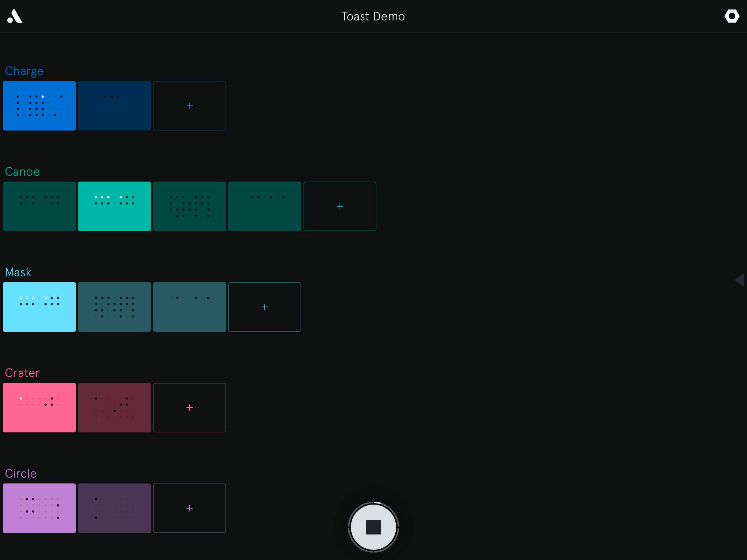Open the Mask instrument label
This screenshot has height=560, width=747.
18,272
